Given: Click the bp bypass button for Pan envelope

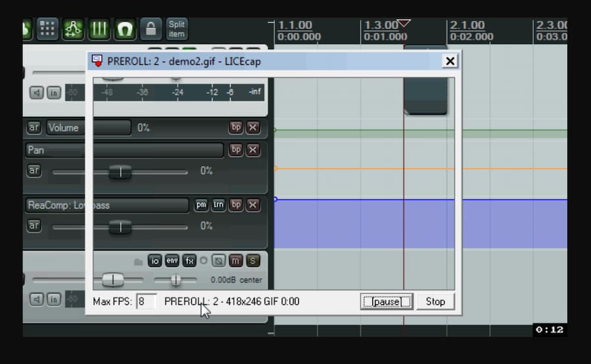Looking at the screenshot, I should pos(236,150).
